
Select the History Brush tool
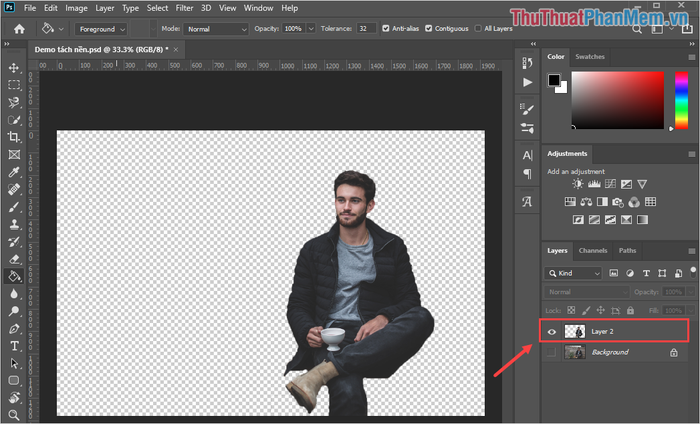14,241
